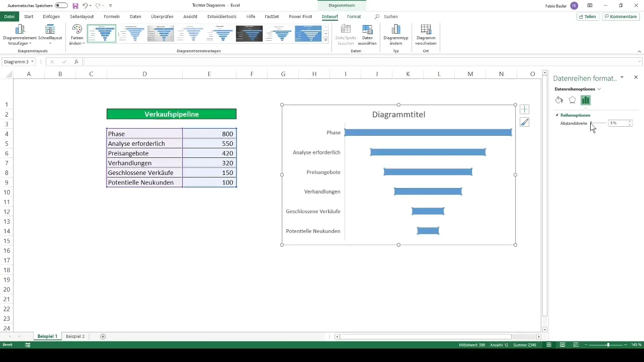Open the undo history dropdown

tap(90, 6)
